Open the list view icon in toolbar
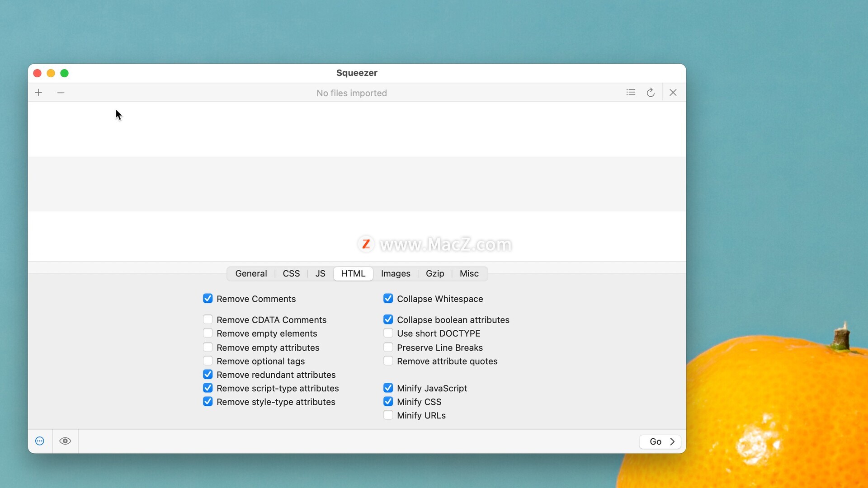The height and width of the screenshot is (488, 868). pos(631,93)
